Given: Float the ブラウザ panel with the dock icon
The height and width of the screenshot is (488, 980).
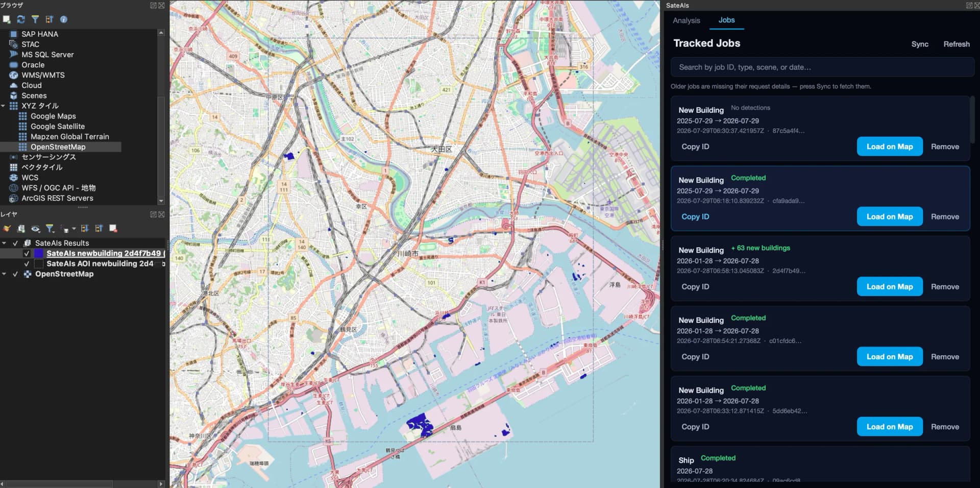Looking at the screenshot, I should [x=153, y=5].
